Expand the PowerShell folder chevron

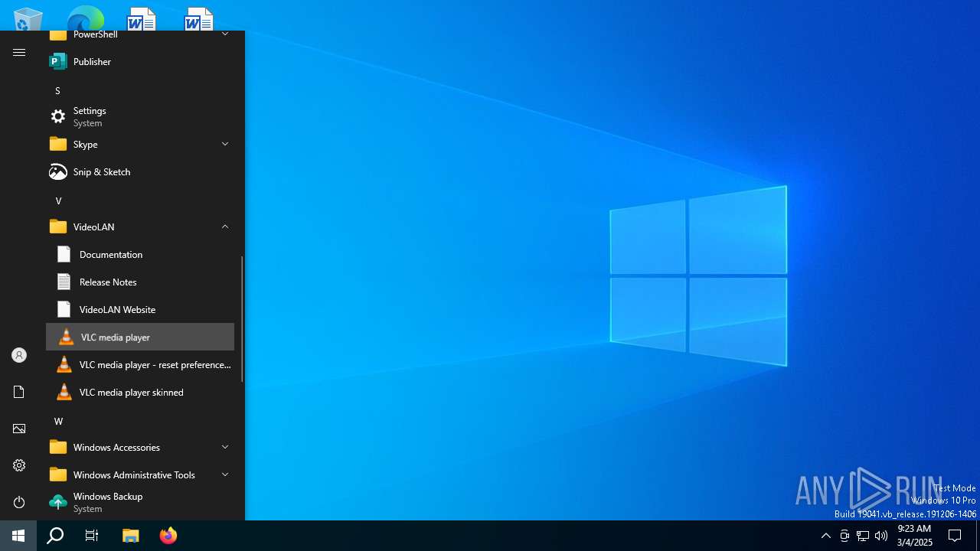[x=225, y=34]
